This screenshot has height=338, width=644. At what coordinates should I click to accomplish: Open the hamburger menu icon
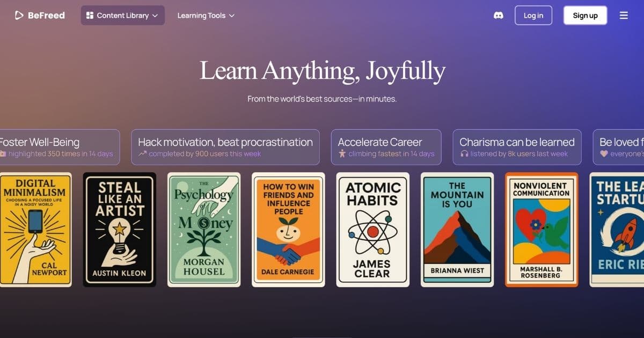click(624, 16)
